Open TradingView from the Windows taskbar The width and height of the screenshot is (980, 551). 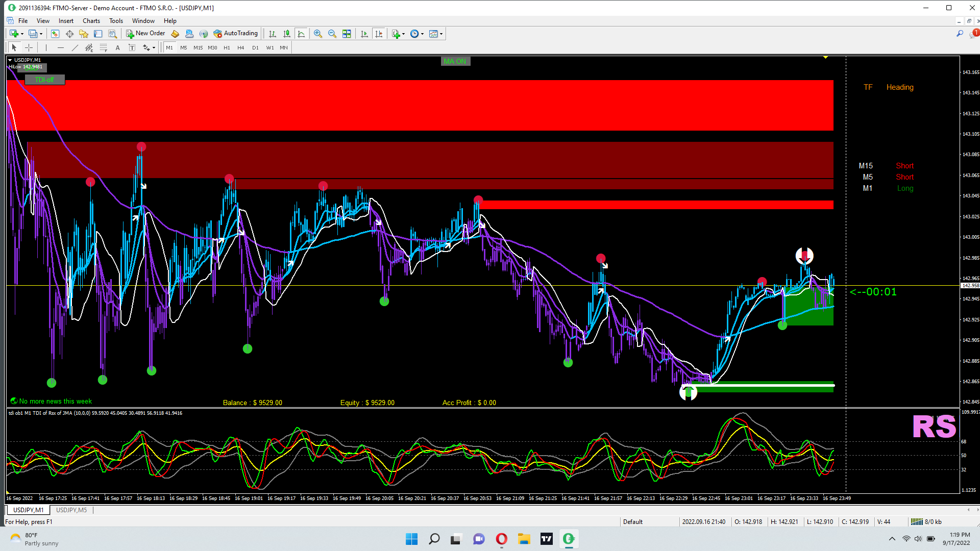tap(547, 539)
